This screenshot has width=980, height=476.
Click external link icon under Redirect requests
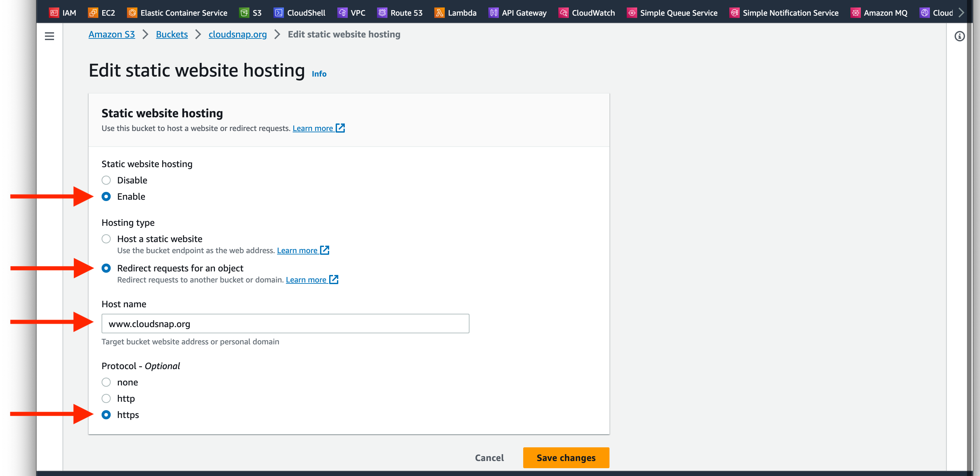(x=334, y=280)
